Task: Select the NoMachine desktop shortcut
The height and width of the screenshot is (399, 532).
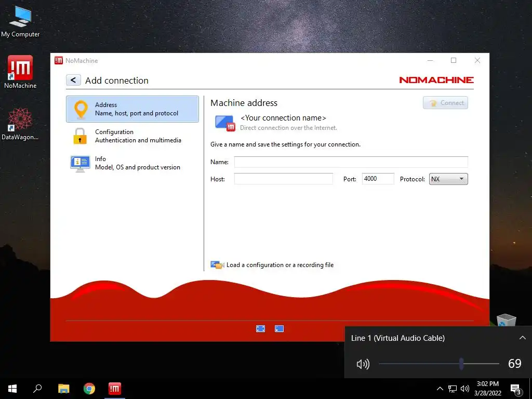Action: click(20, 72)
